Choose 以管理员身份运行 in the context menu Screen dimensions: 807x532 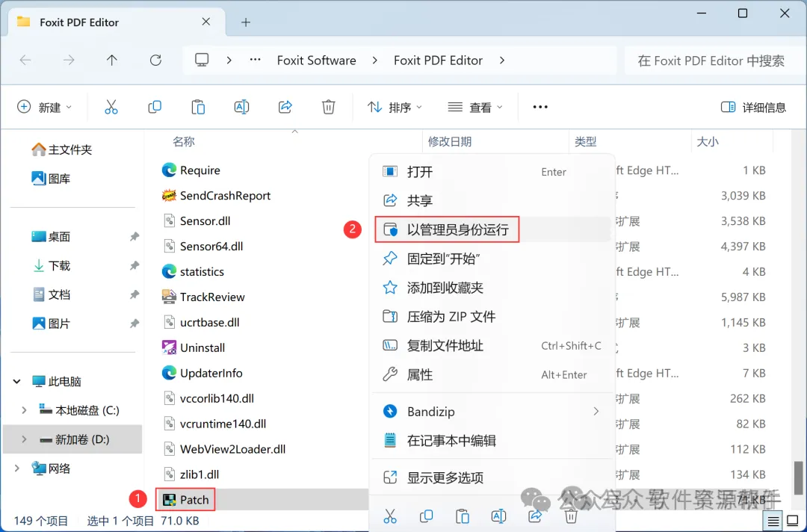tap(492, 229)
